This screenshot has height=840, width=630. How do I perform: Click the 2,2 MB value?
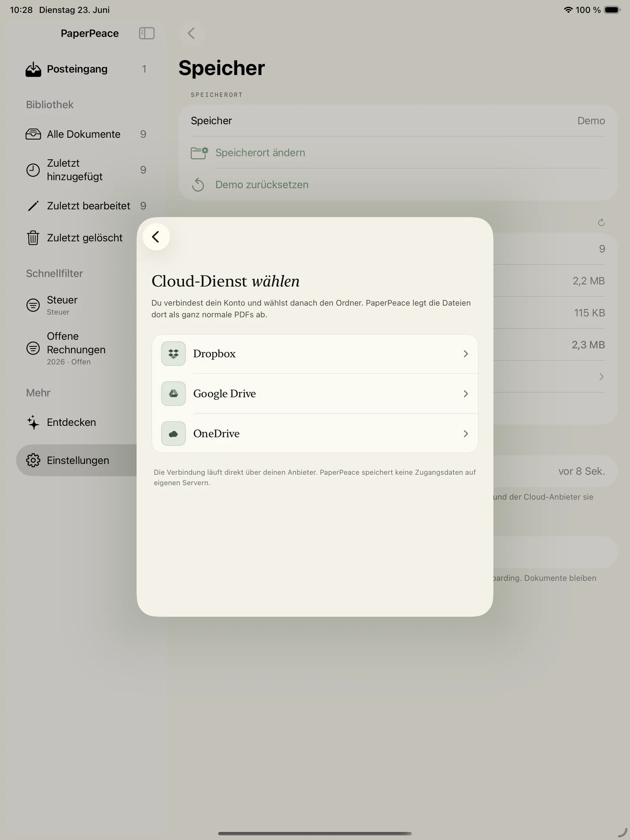[588, 281]
